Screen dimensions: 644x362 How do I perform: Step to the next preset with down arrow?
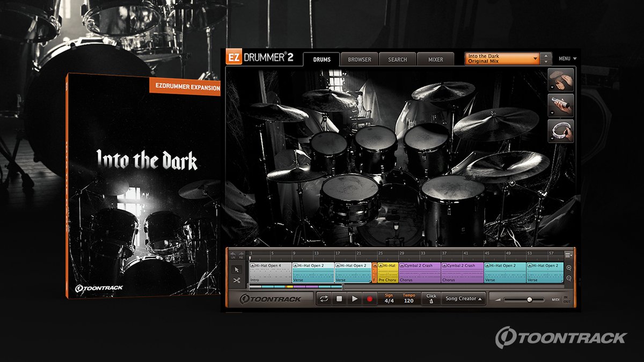[x=546, y=62]
